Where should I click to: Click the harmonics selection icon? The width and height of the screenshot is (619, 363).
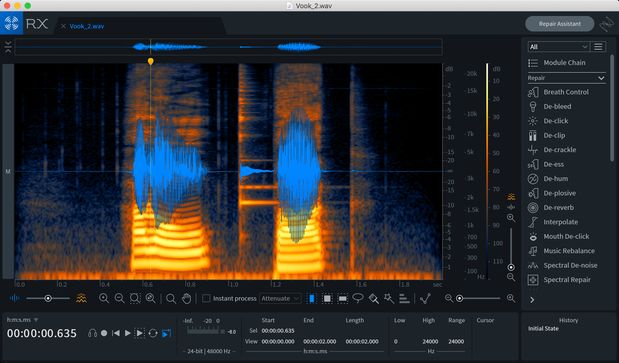pyautogui.click(x=404, y=299)
